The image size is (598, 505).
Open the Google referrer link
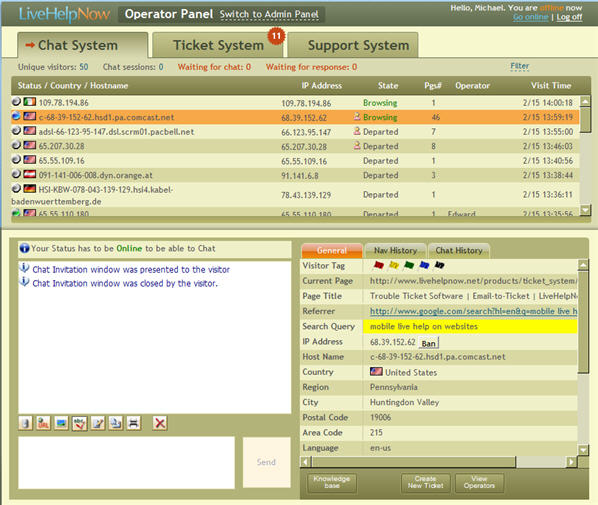click(x=473, y=311)
